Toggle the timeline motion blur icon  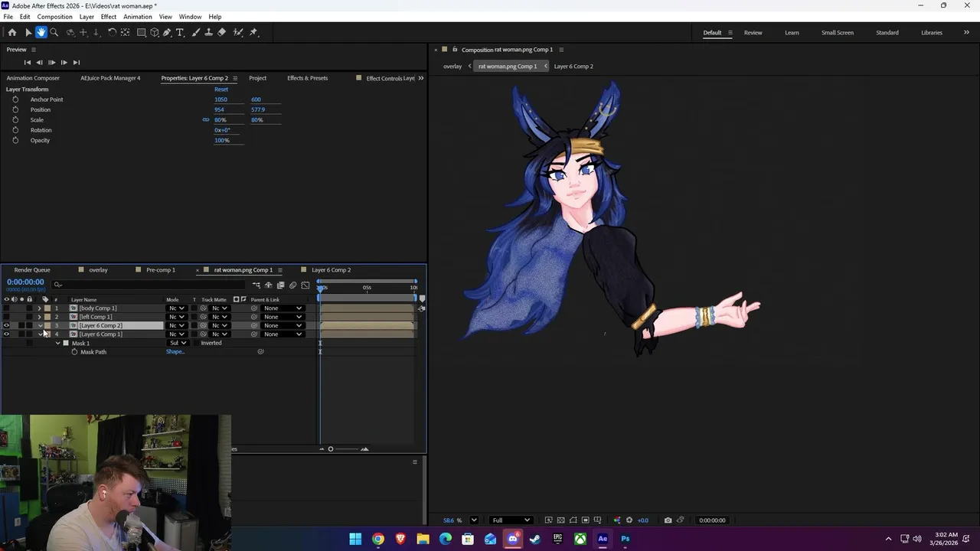click(x=292, y=285)
